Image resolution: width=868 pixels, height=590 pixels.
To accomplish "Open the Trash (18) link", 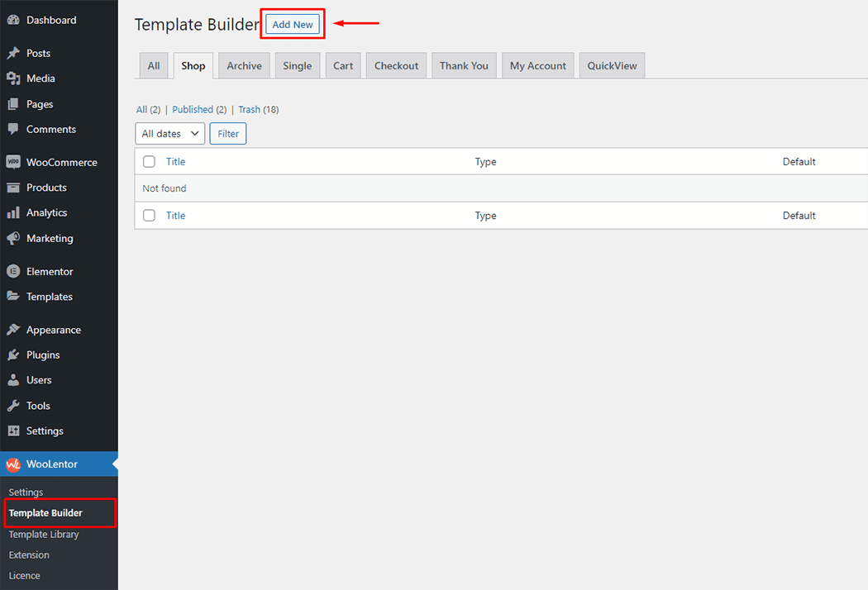I will click(x=249, y=110).
